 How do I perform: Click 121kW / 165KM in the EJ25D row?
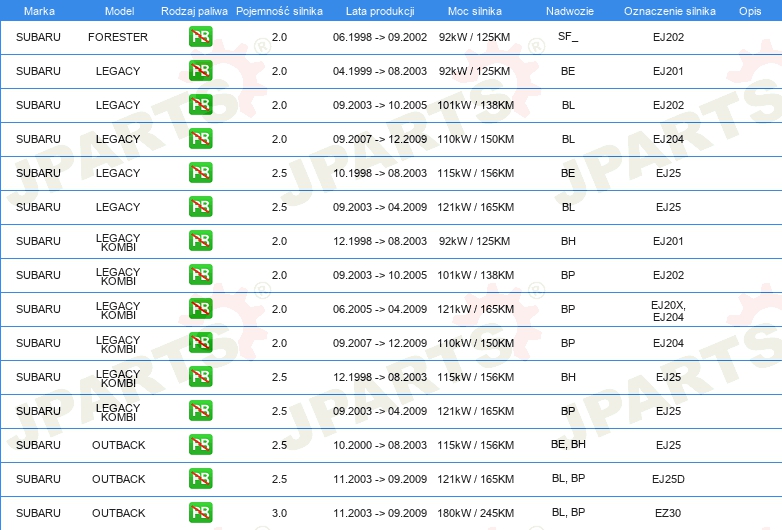tap(476, 479)
